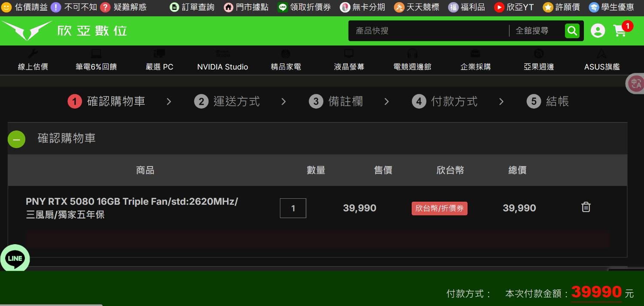Click the 數量 column header
Image resolution: width=644 pixels, height=306 pixels.
click(316, 170)
